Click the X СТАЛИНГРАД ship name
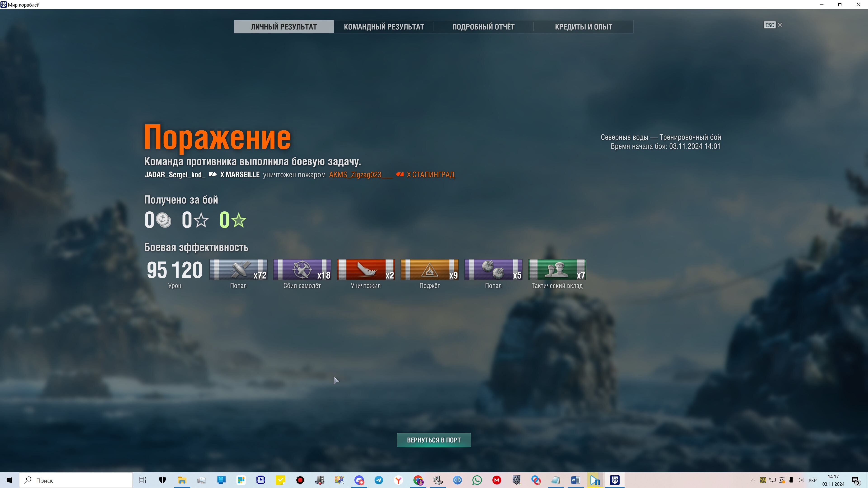 click(430, 174)
